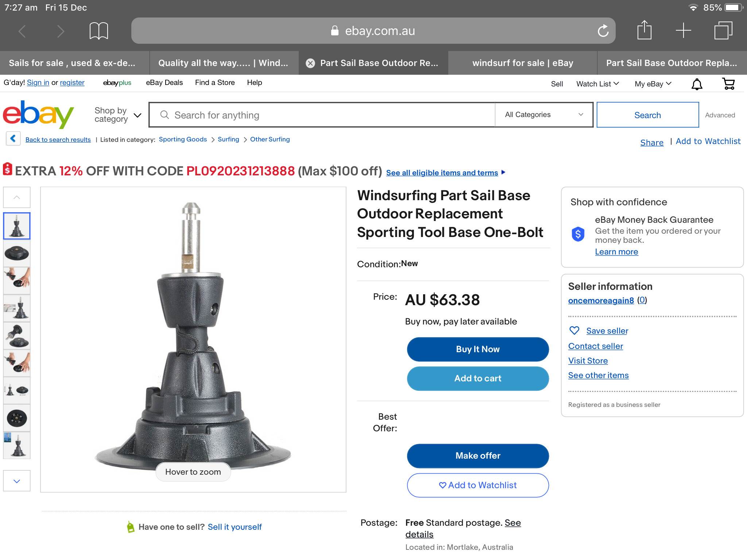Close the current Part Sail Base tab
The height and width of the screenshot is (560, 747).
[x=310, y=63]
